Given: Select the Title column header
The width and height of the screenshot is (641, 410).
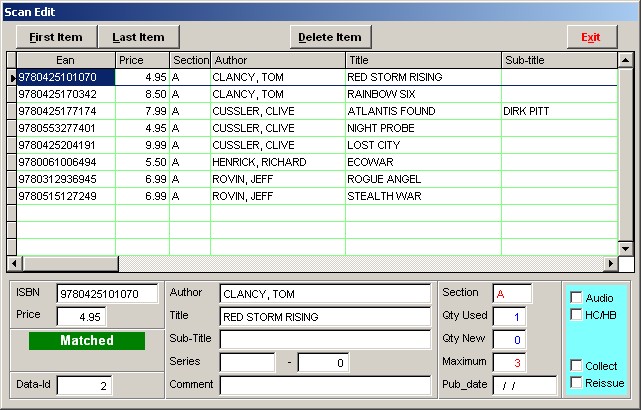Looking at the screenshot, I should pyautogui.click(x=424, y=60).
